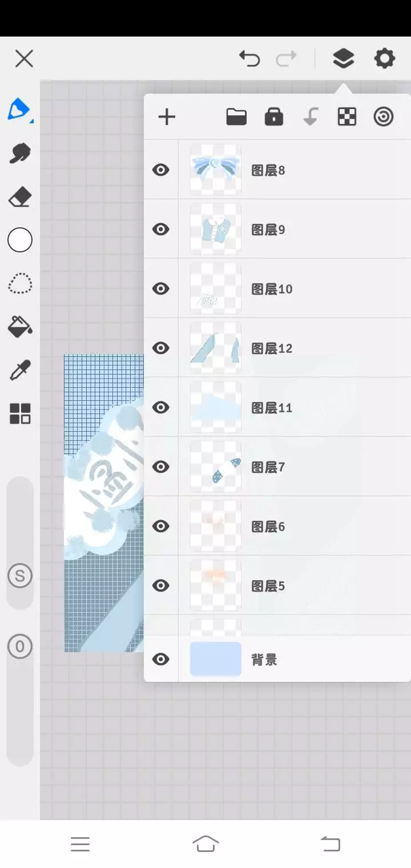Add a new layer with plus icon
This screenshot has width=411, height=868.
tap(167, 117)
